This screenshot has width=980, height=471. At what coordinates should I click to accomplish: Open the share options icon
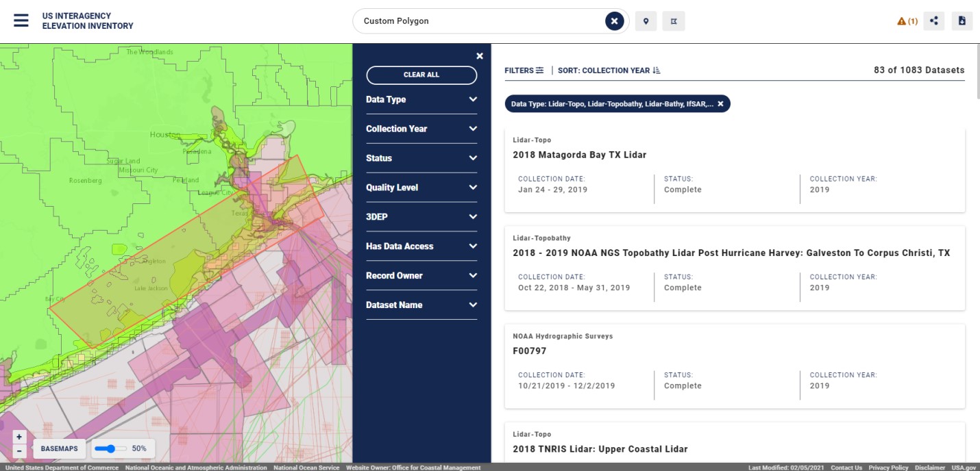click(933, 21)
